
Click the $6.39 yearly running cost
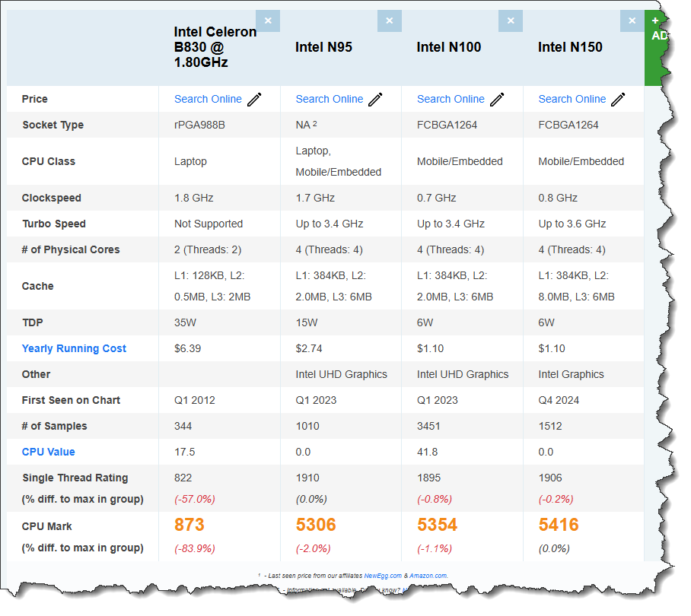pos(188,349)
